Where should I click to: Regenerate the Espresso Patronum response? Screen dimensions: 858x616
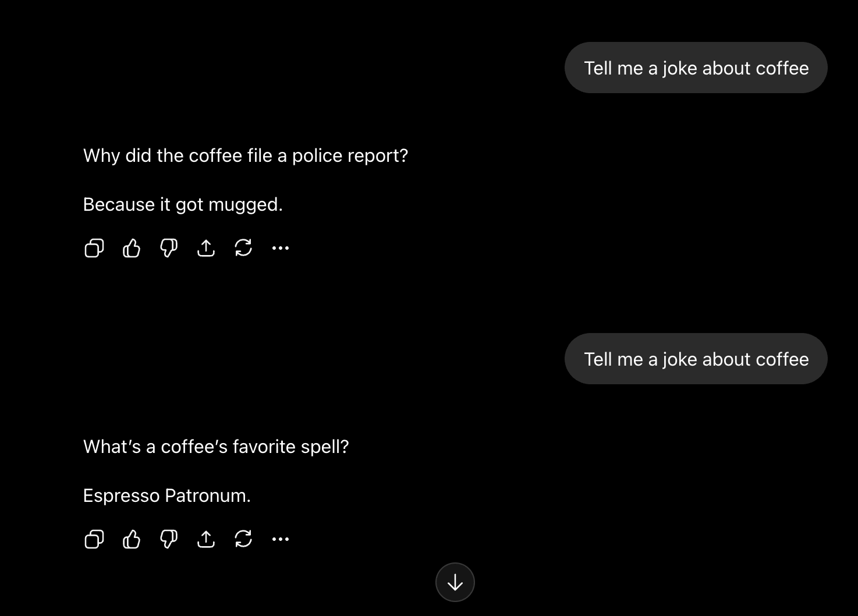243,540
